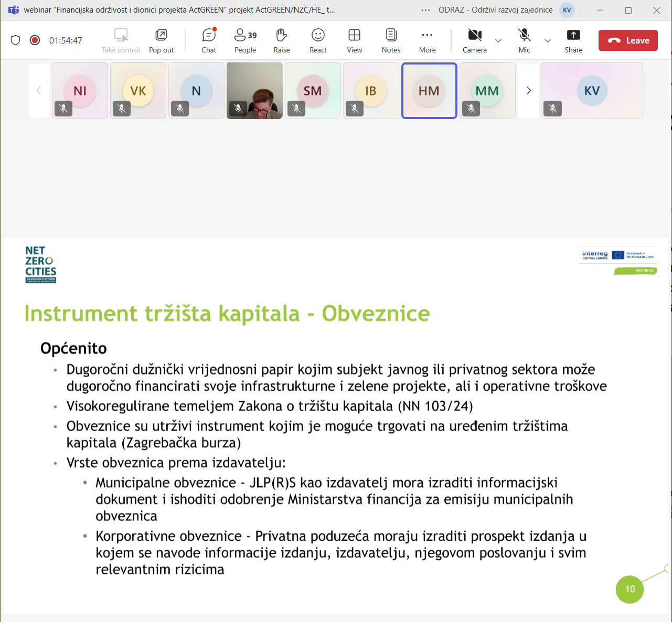Viewport: 672px width, 622px height.
Task: Click muted mic icon on IB tile
Action: [355, 109]
